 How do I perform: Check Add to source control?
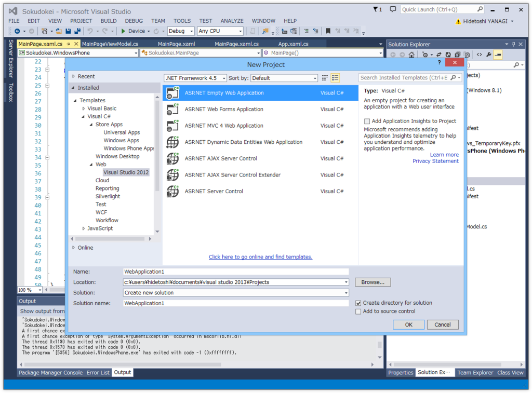(x=358, y=311)
